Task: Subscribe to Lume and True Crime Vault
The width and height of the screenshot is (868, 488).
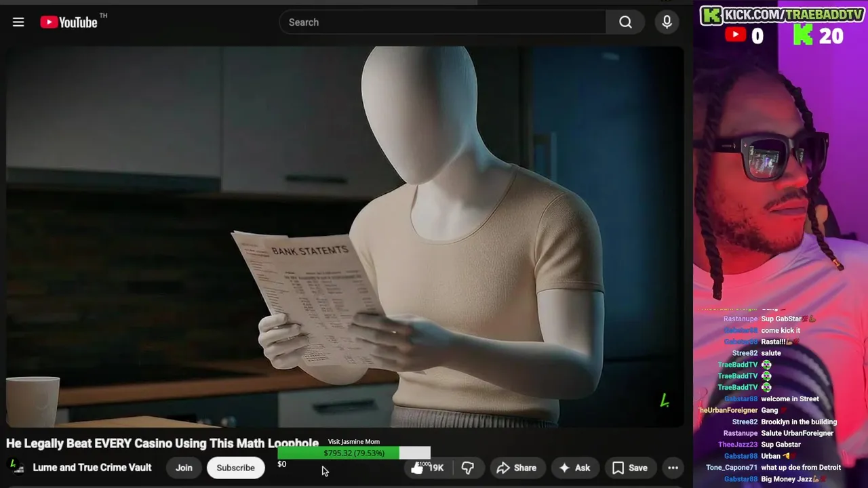Action: 236,468
